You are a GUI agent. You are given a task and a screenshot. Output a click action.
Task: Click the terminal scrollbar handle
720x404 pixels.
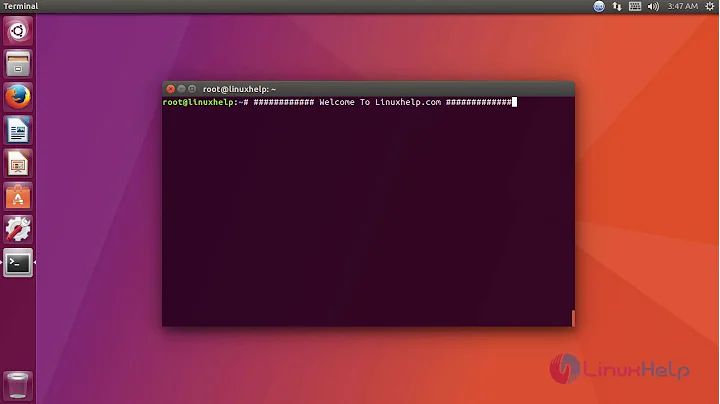(x=573, y=318)
